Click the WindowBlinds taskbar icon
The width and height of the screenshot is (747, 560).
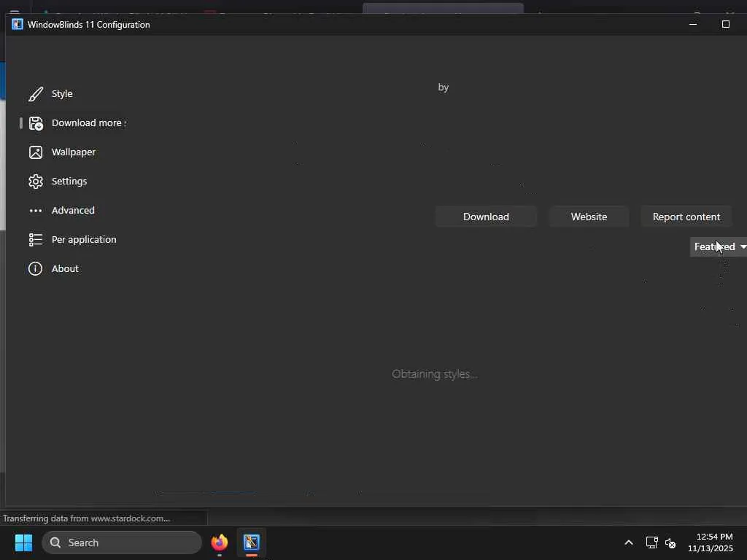click(x=252, y=542)
